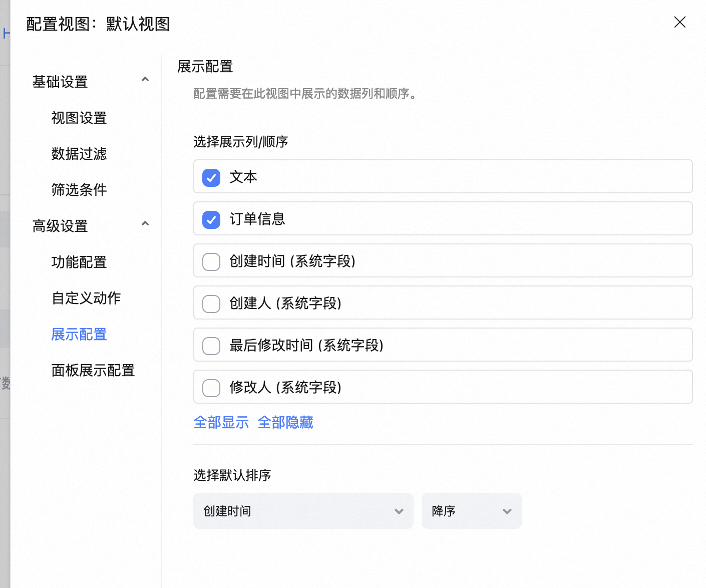Viewport: 706px width, 588px height.
Task: Click the 全部显示 link
Action: click(x=221, y=423)
